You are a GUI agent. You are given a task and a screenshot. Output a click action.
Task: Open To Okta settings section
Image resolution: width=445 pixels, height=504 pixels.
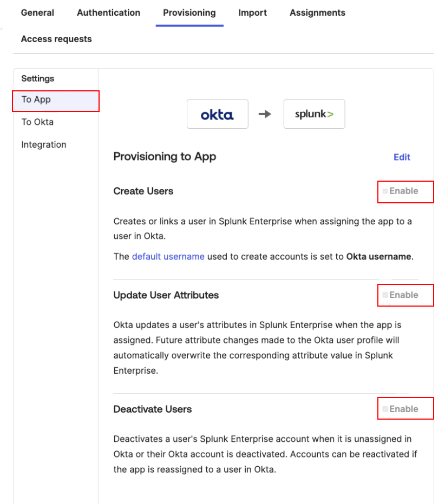37,122
